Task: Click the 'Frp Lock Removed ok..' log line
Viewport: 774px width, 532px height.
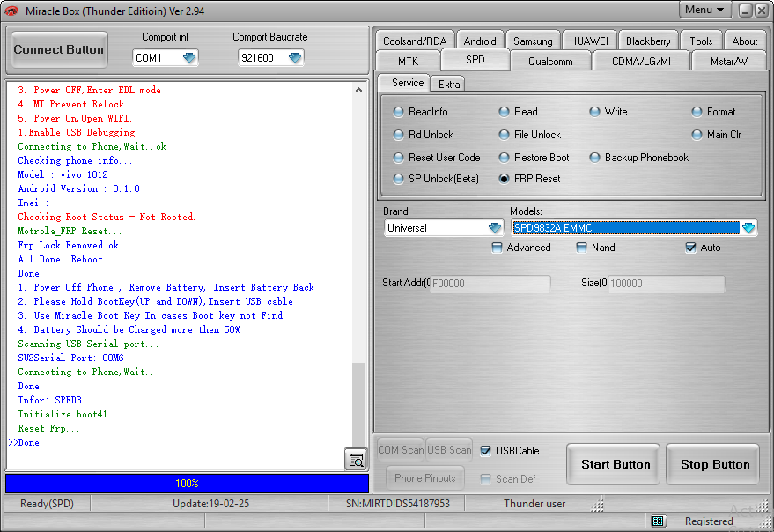Action: pyautogui.click(x=72, y=245)
